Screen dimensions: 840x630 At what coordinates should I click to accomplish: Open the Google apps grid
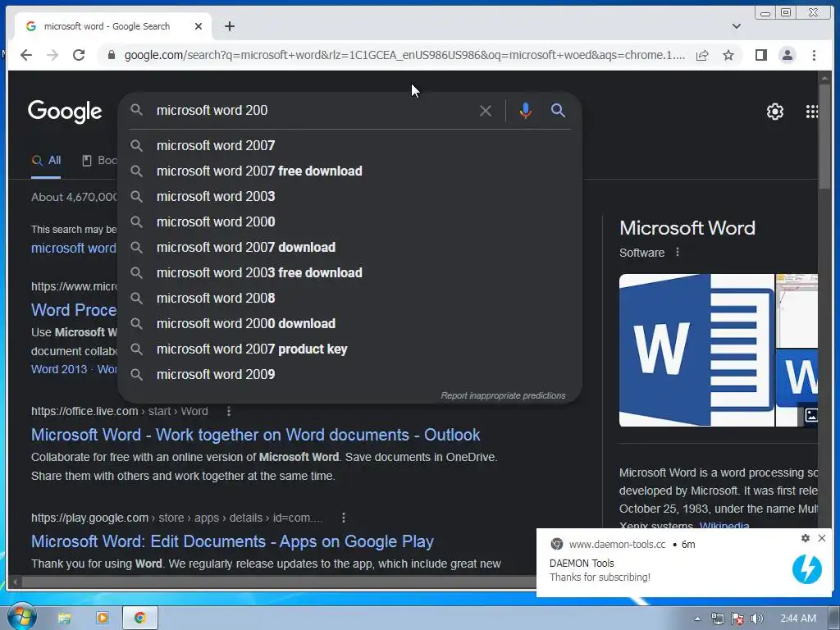tap(811, 112)
